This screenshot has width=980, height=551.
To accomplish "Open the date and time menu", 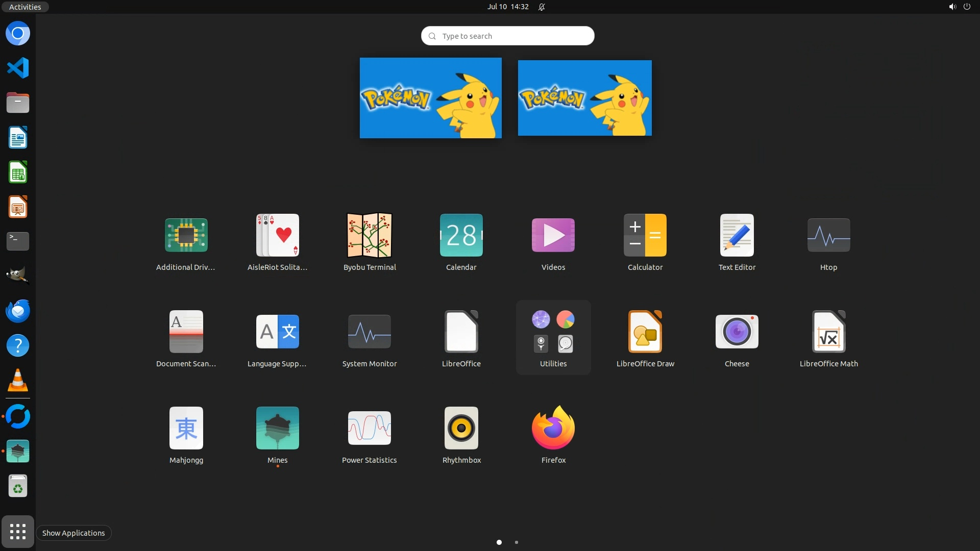I will [x=507, y=7].
